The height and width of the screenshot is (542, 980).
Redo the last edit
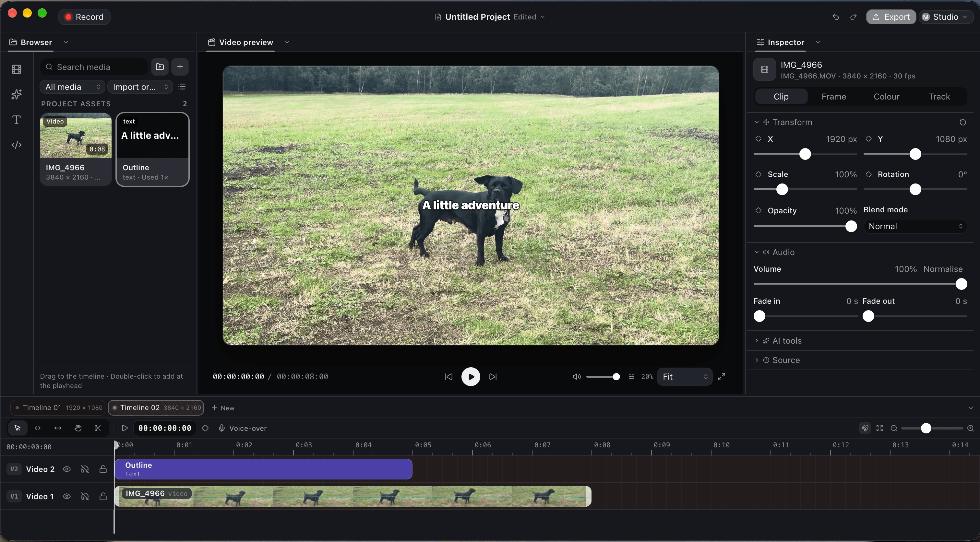click(853, 17)
